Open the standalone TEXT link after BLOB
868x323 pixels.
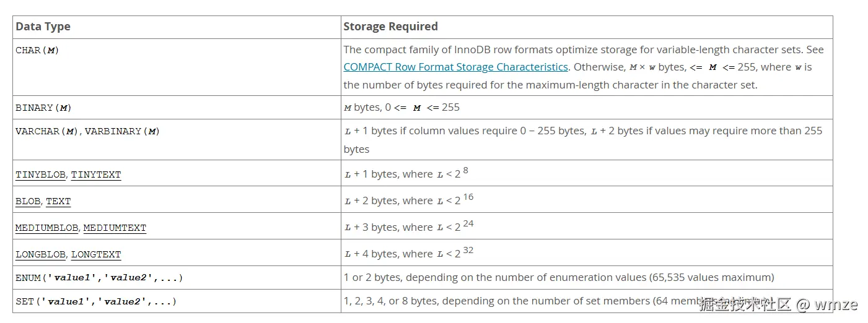point(58,201)
